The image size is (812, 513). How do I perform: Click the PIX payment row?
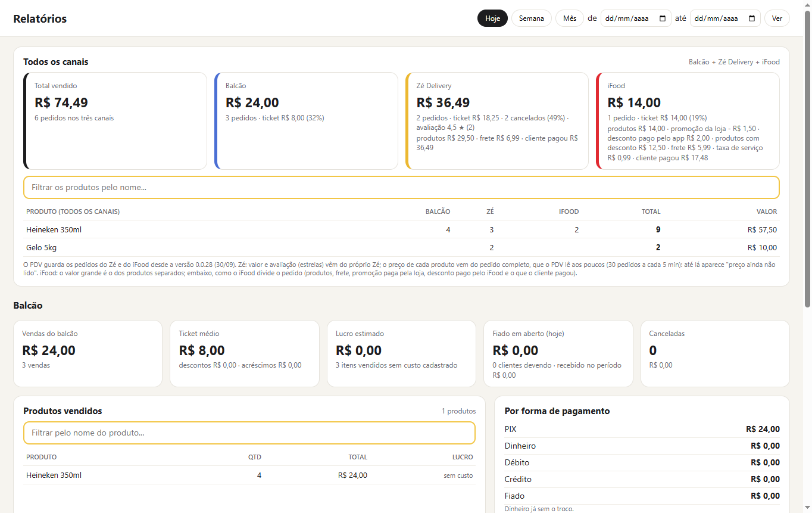pyautogui.click(x=642, y=429)
